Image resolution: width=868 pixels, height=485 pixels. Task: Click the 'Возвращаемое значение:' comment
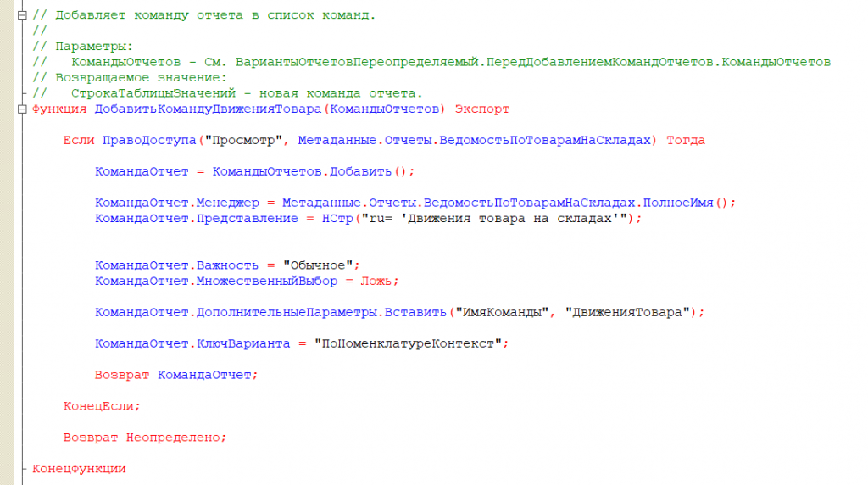142,77
